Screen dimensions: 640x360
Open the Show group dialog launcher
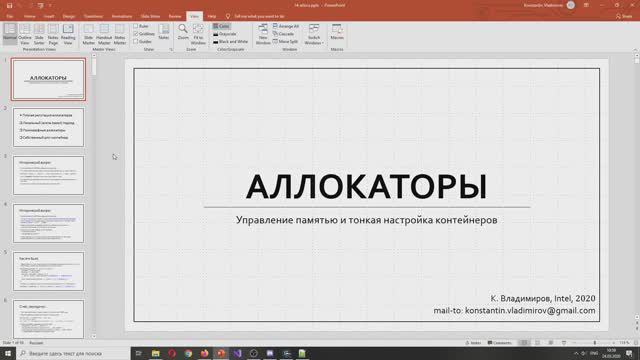[x=171, y=49]
